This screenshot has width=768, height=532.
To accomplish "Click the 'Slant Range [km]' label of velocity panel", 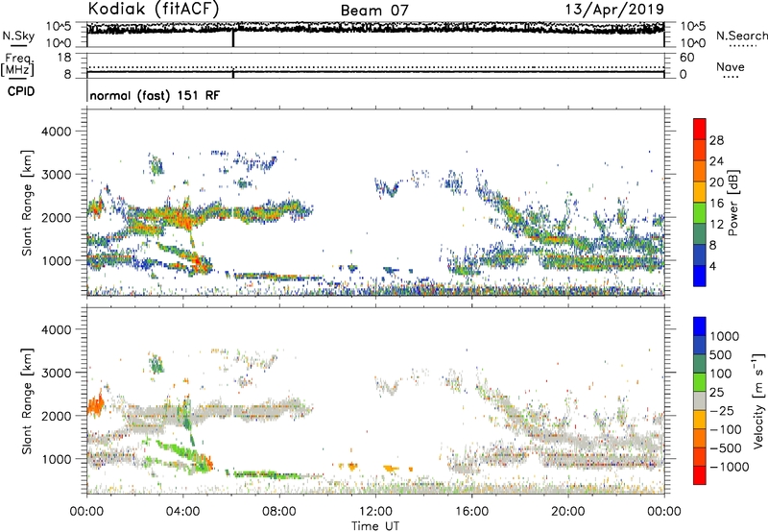I will 27,401.
